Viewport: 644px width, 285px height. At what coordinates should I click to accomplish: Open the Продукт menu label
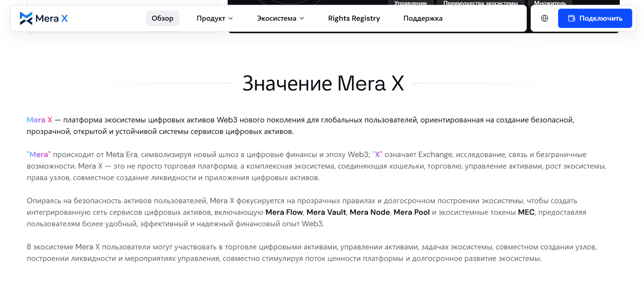[x=211, y=18]
